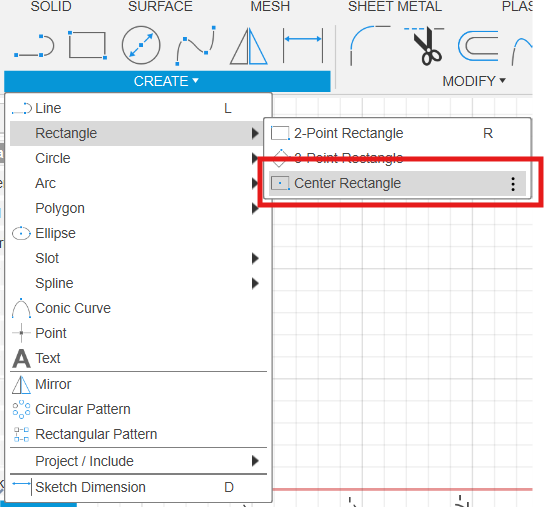
Task: Select the Trim scissors icon
Action: click(424, 46)
